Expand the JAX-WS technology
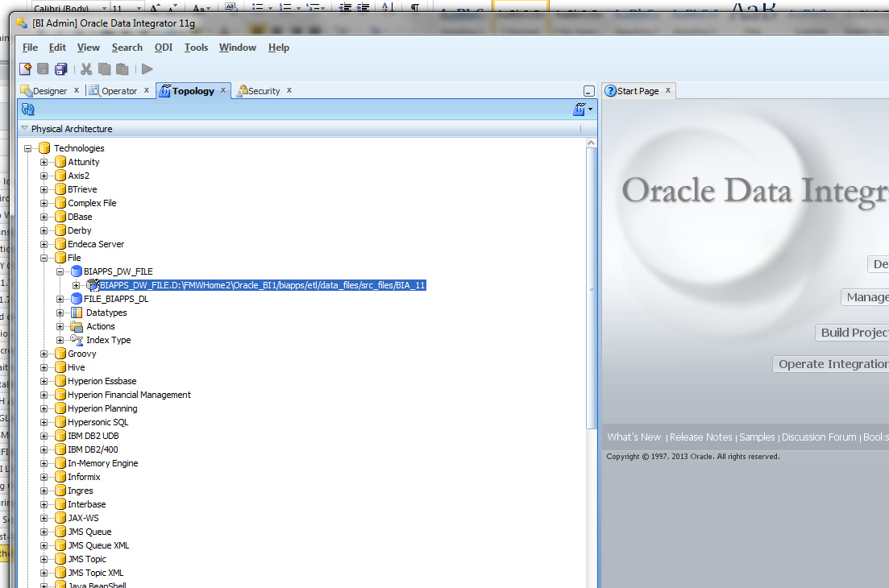 click(44, 518)
